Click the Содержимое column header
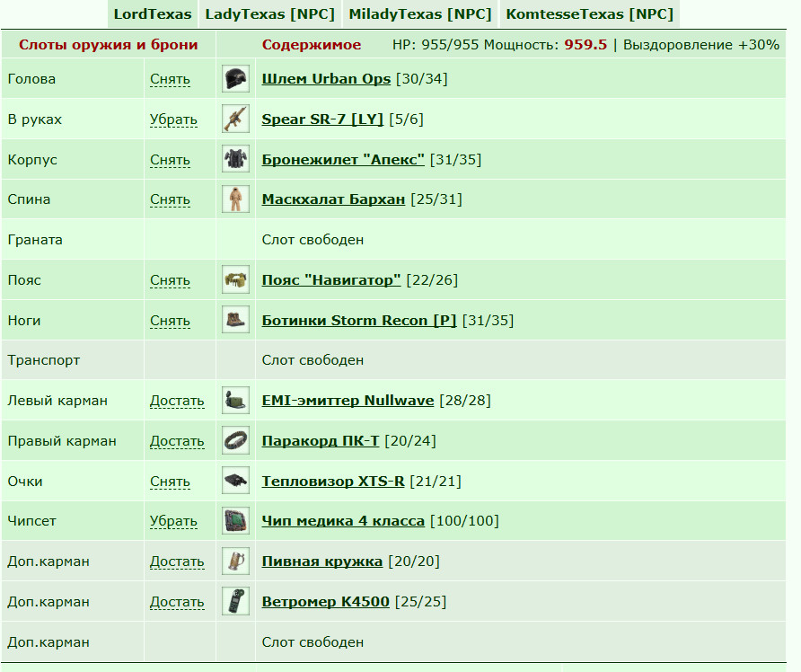The height and width of the screenshot is (672, 801). (x=311, y=45)
